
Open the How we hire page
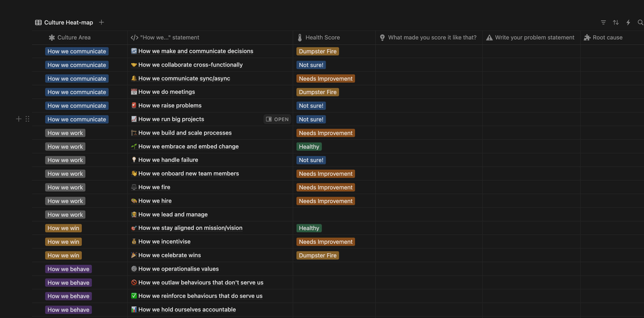click(154, 201)
